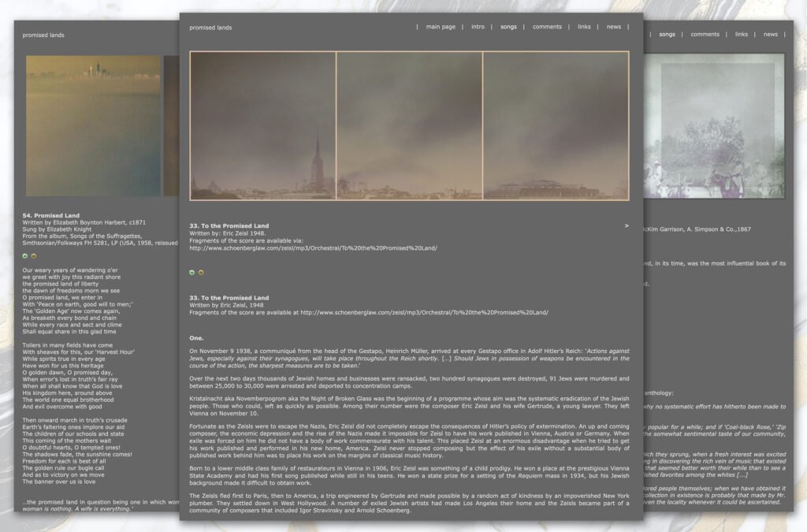Open the 'comments' page

pyautogui.click(x=547, y=26)
